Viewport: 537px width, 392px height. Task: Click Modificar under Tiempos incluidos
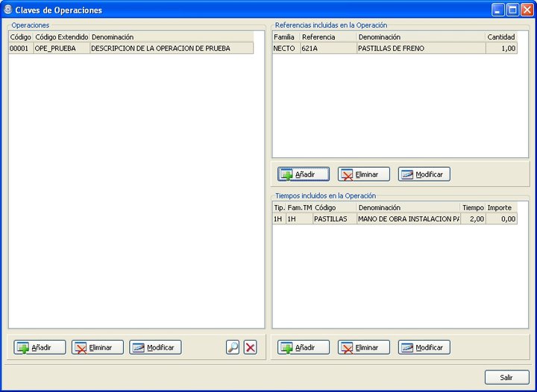(x=424, y=347)
